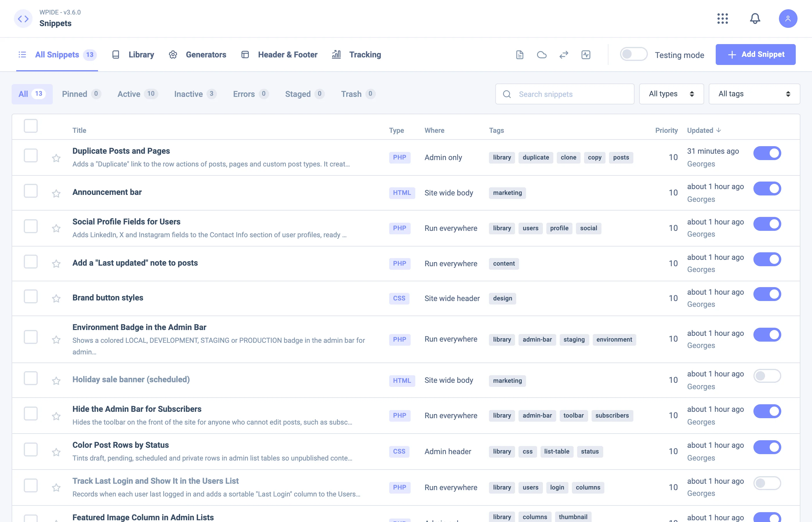812x522 pixels.
Task: Enable the Holiday sale banner snippet toggle
Action: click(x=767, y=376)
